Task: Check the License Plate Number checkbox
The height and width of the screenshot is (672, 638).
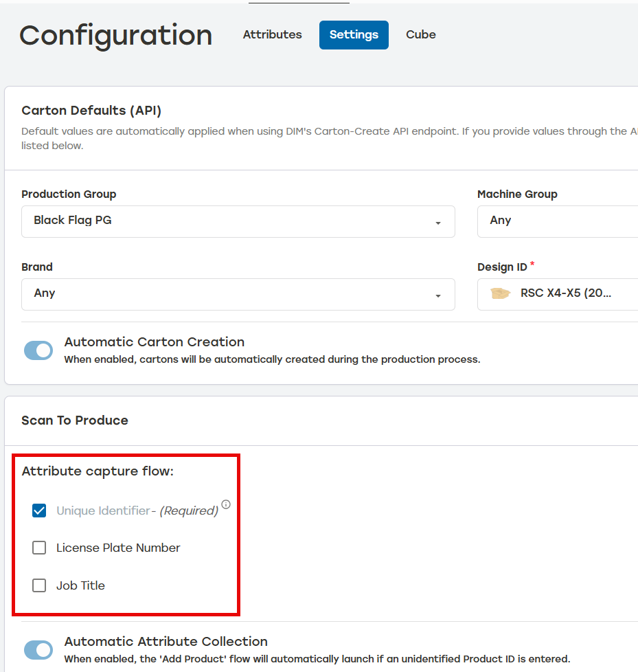Action: (x=39, y=547)
